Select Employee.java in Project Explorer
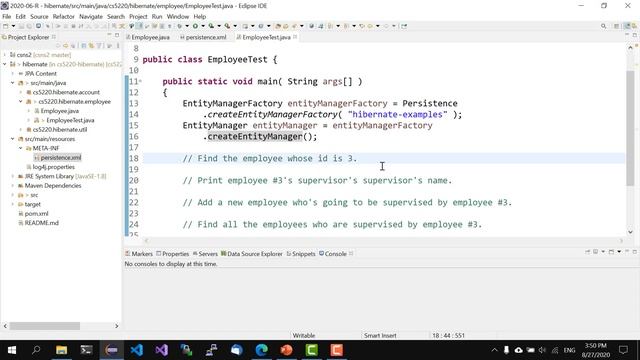The height and width of the screenshot is (360, 640). click(x=60, y=111)
